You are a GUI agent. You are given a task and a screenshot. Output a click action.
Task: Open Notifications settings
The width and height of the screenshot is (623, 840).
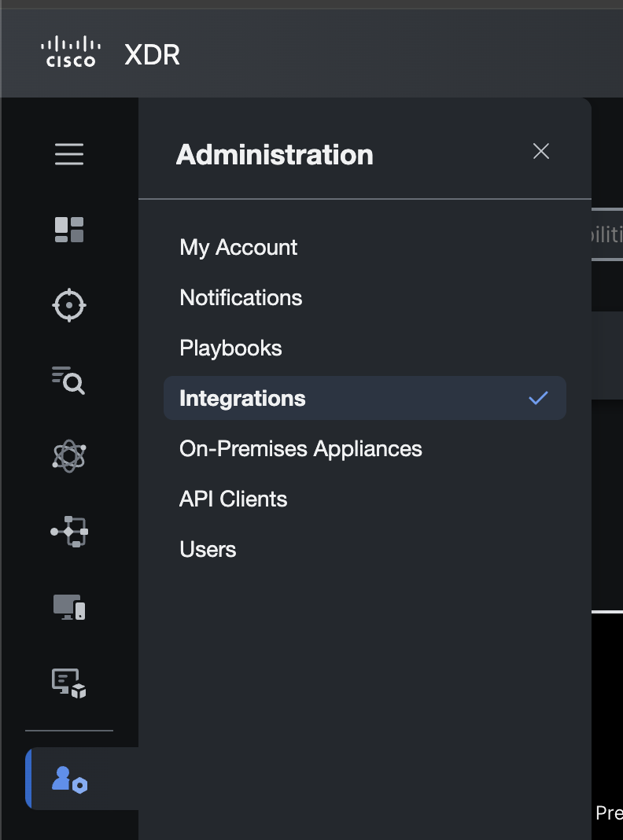click(x=241, y=297)
